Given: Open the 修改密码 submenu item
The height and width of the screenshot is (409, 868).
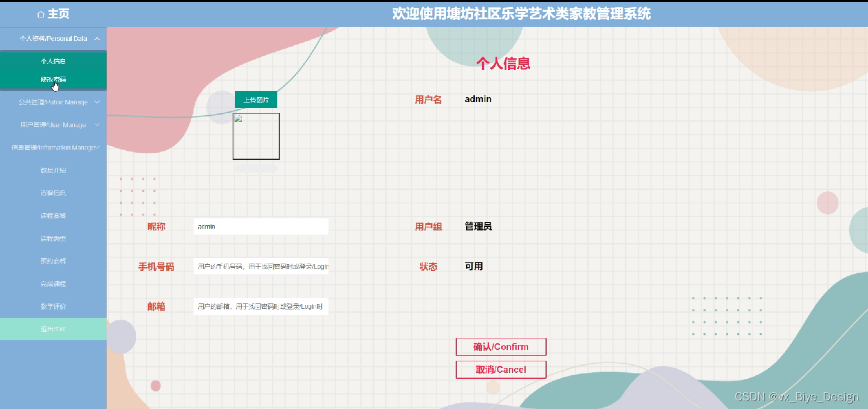Looking at the screenshot, I should 53,79.
